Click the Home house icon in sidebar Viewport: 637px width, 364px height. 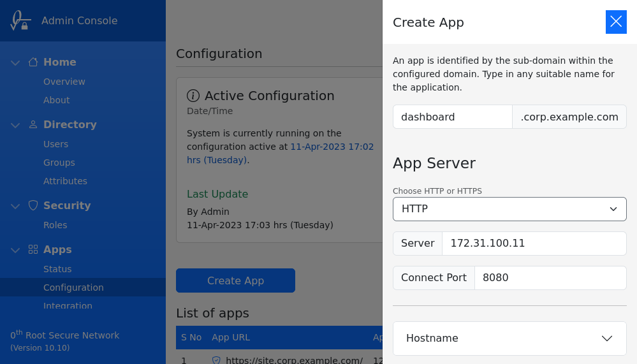pos(33,62)
